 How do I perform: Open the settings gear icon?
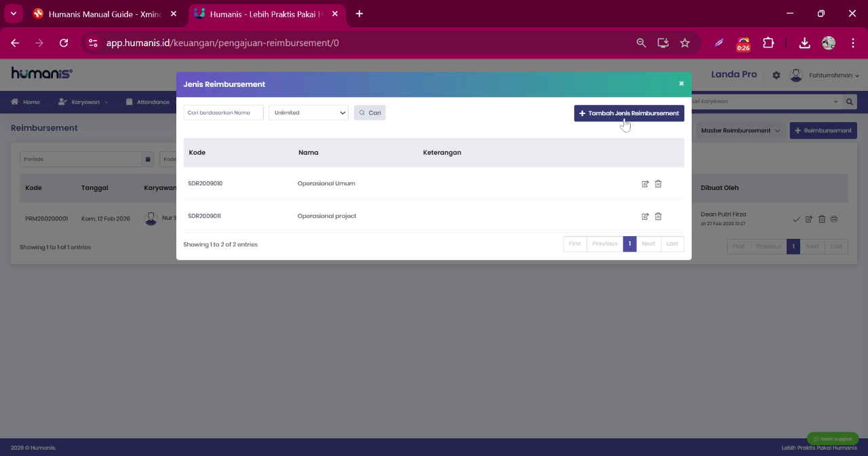776,75
